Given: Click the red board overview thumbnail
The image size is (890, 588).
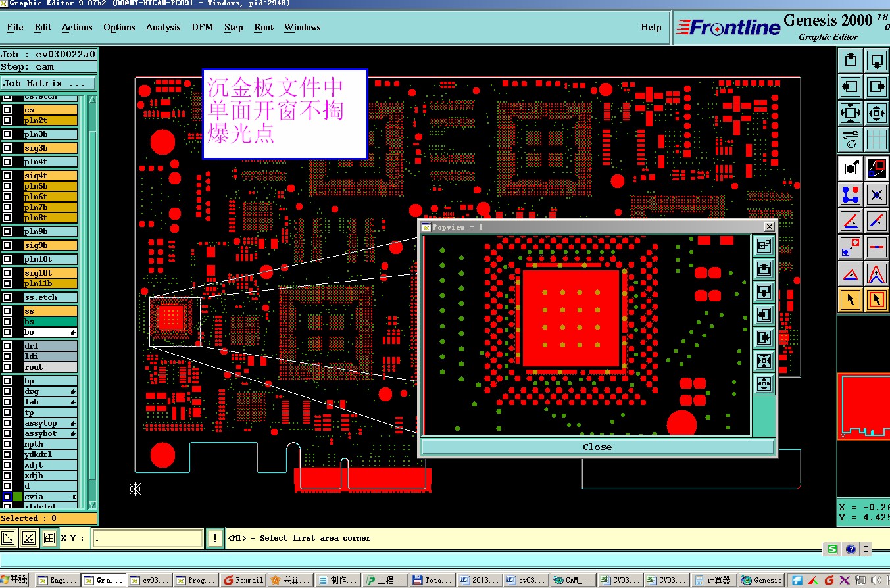Looking at the screenshot, I should coord(864,406).
